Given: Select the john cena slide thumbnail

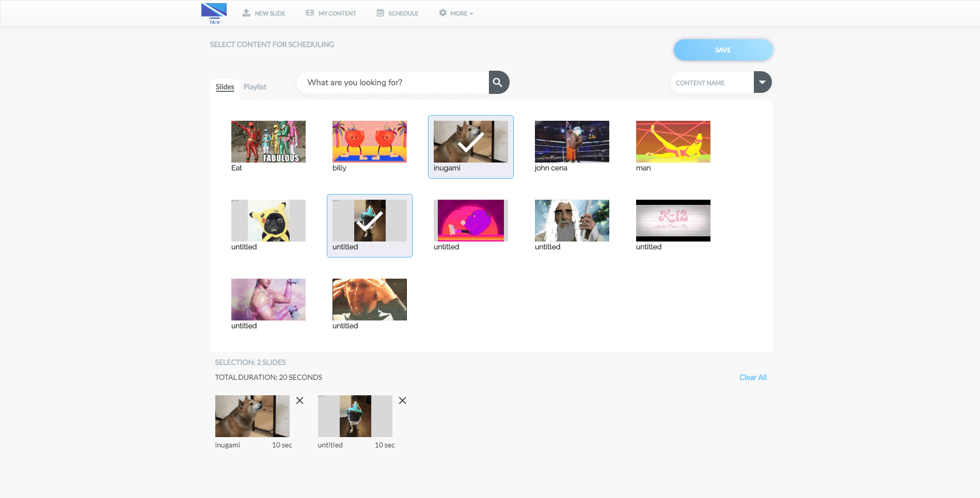Looking at the screenshot, I should click(572, 142).
